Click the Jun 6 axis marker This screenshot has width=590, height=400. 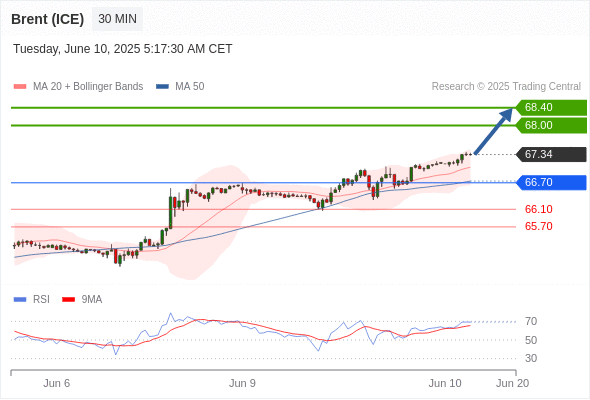(x=56, y=383)
